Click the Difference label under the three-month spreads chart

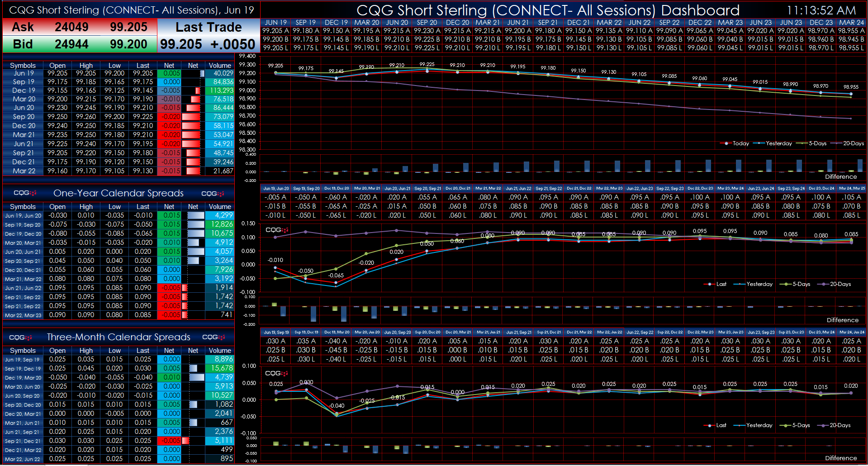[x=841, y=458]
